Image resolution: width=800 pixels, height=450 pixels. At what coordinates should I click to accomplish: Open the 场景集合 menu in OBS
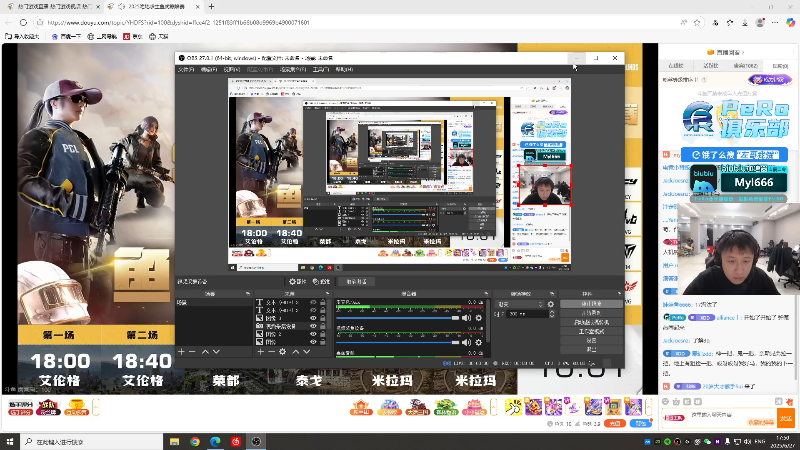[293, 69]
